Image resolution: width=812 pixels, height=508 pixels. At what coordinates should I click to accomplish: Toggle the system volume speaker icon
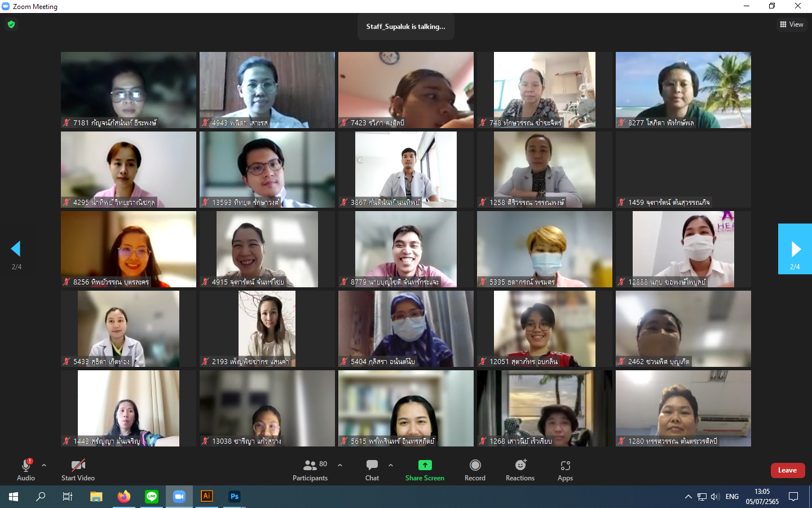pyautogui.click(x=715, y=497)
